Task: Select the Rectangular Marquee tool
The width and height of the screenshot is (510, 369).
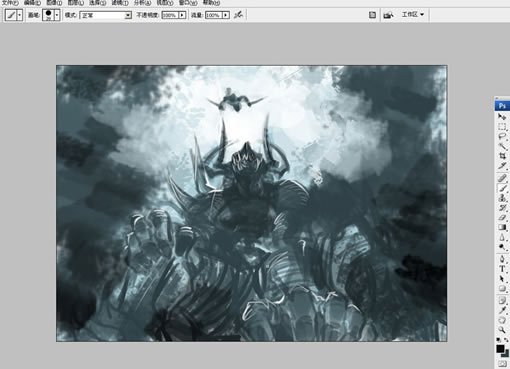Action: (x=502, y=127)
